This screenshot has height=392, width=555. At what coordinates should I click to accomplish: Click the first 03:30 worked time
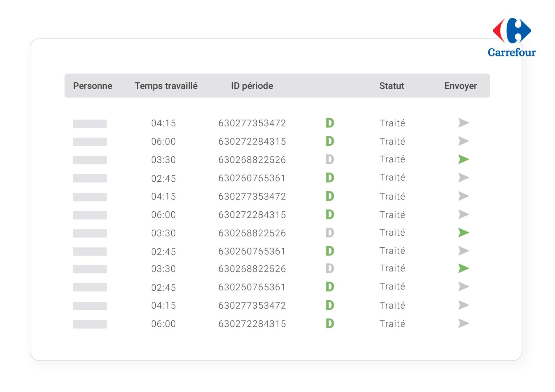point(164,160)
